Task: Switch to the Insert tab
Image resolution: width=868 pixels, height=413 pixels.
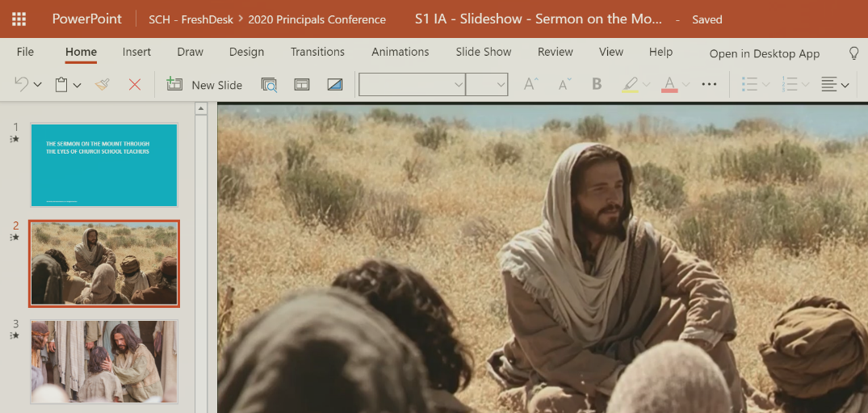Action: (x=136, y=52)
